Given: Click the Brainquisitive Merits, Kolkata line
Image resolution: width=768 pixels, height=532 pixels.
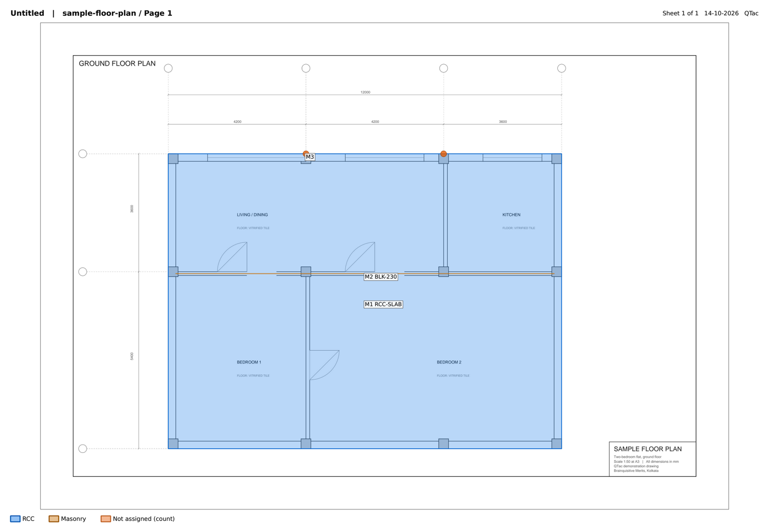Looking at the screenshot, I should [x=636, y=471].
